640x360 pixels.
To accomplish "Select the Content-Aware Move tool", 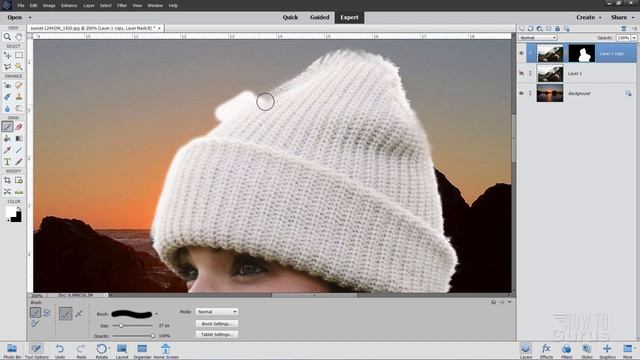I will [7, 191].
